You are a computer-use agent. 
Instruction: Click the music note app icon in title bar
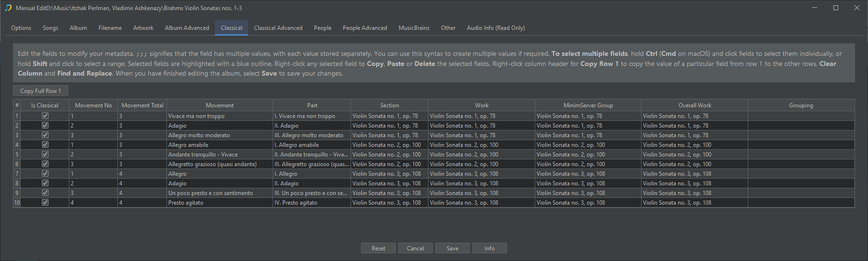click(8, 8)
